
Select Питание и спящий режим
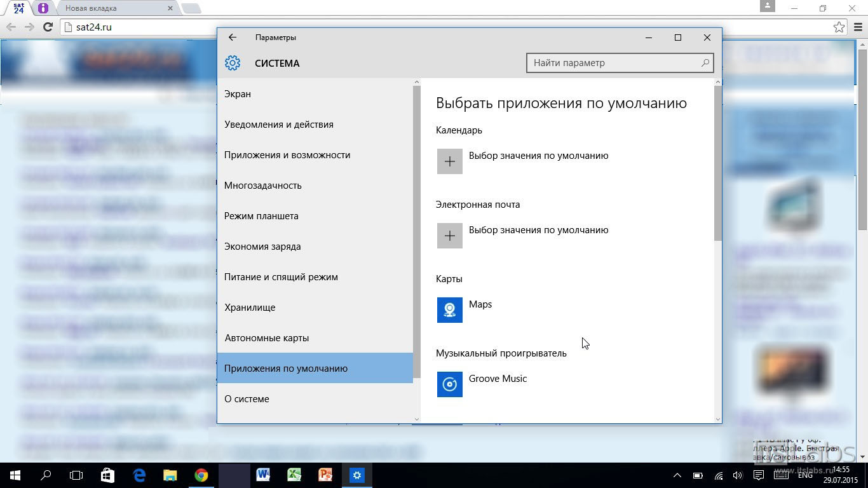315,277
